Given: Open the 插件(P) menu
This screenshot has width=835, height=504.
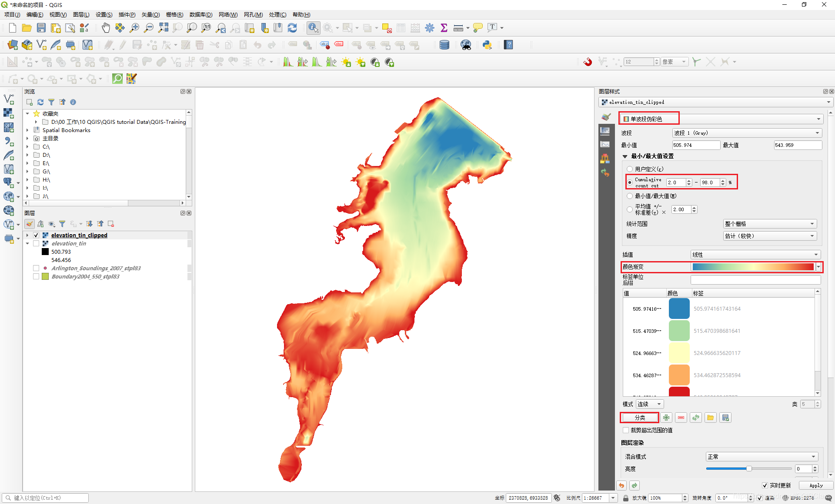Looking at the screenshot, I should [127, 15].
